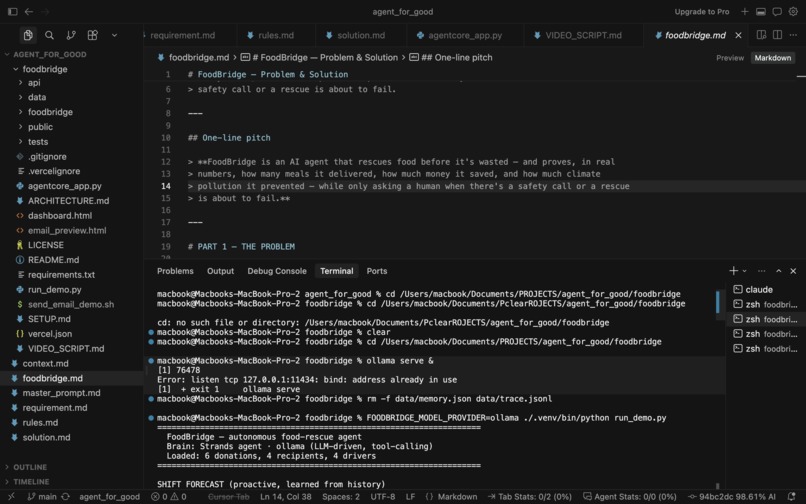This screenshot has width=806, height=504.
Task: Create a new terminal with plus icon
Action: point(734,271)
